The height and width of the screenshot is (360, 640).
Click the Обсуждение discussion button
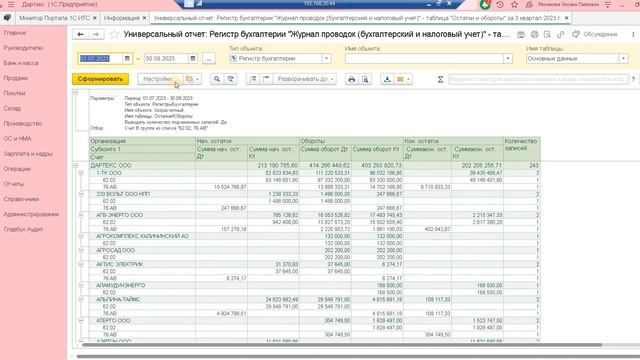pos(595,34)
